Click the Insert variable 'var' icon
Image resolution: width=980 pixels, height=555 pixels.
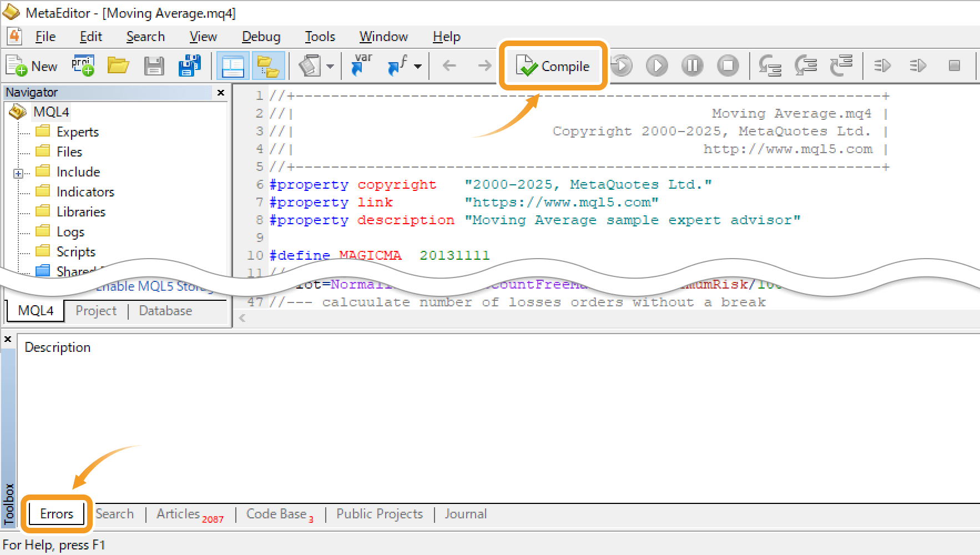[x=362, y=66]
